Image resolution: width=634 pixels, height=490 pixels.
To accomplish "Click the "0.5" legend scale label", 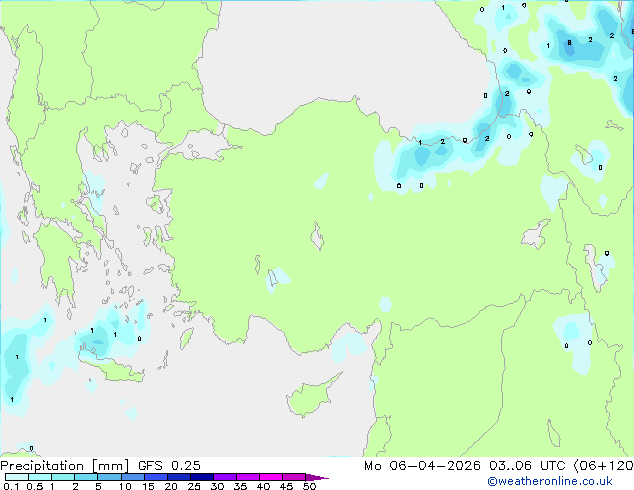I will 34,486.
